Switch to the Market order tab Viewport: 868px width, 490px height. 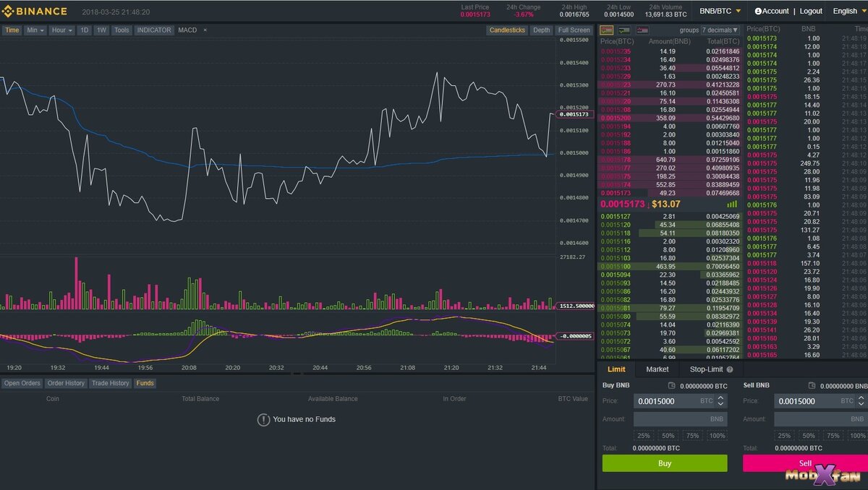pos(658,369)
